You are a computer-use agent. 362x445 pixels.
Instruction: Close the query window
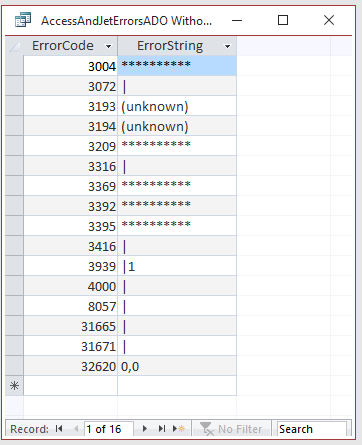(329, 20)
